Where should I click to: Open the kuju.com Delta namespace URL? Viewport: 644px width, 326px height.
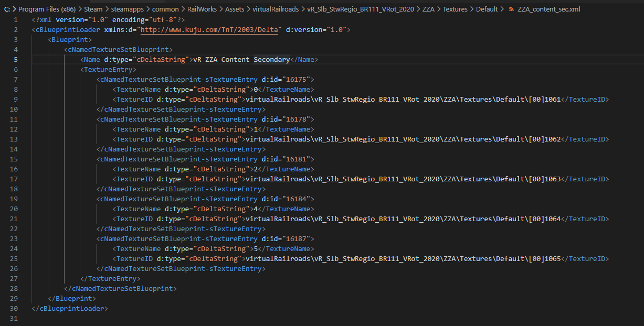point(211,30)
